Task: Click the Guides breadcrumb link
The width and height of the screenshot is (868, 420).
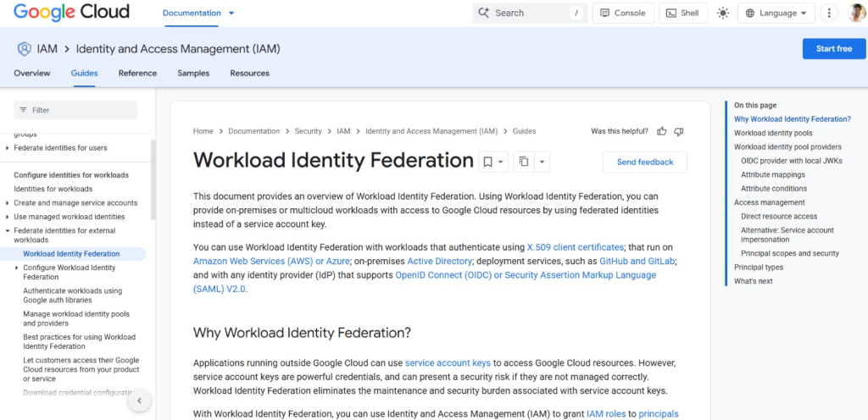Action: 524,131
